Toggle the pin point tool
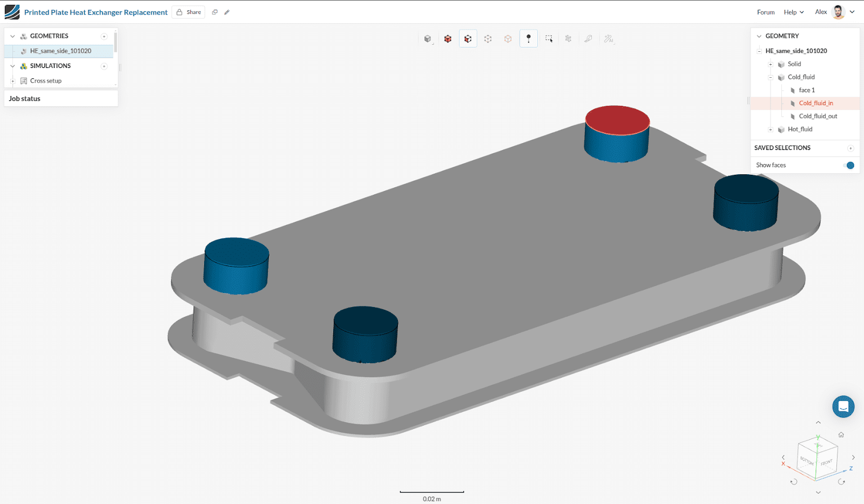Screen dimensions: 864x504 pos(528,39)
